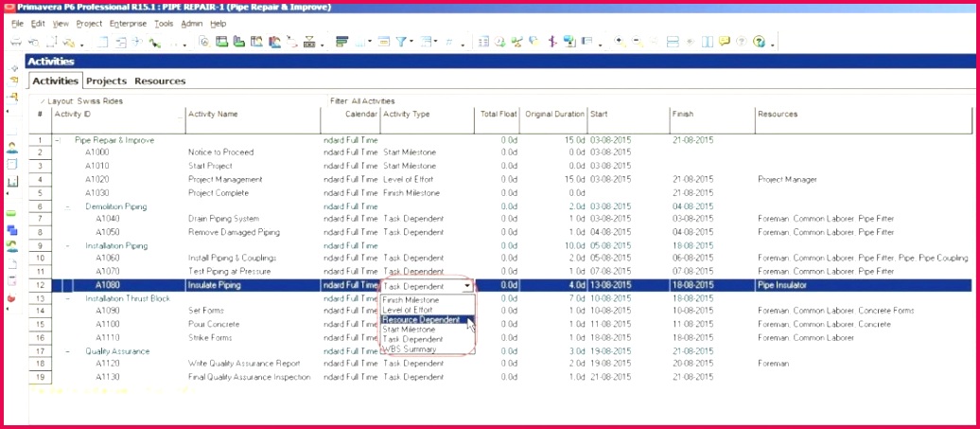Select the 'Drain Piping System' activity row
This screenshot has width=980, height=429.
click(x=500, y=219)
